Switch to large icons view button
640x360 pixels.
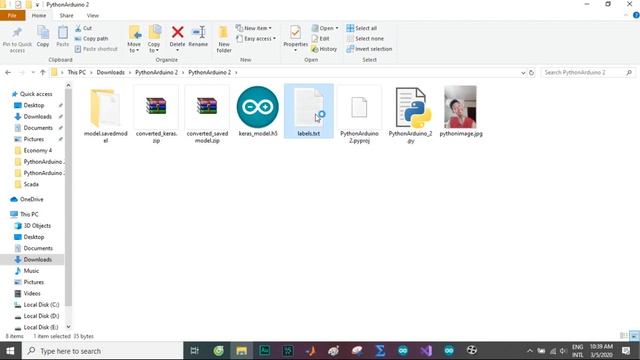pos(634,336)
